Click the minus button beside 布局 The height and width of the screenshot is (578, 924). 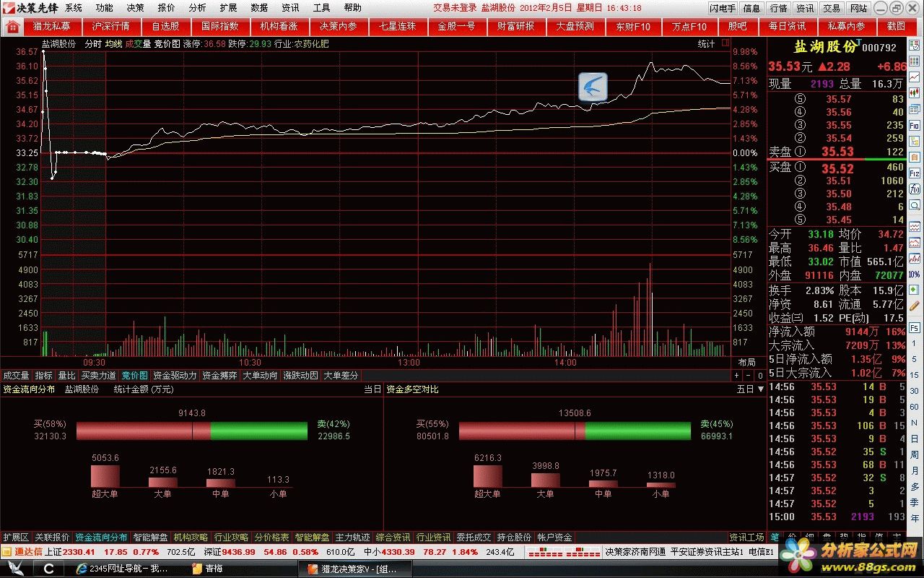point(749,376)
